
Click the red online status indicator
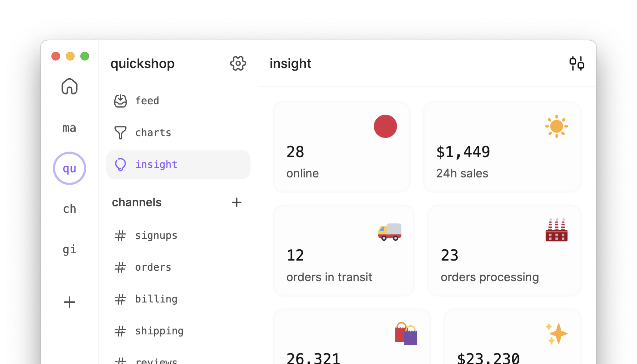[x=385, y=126]
